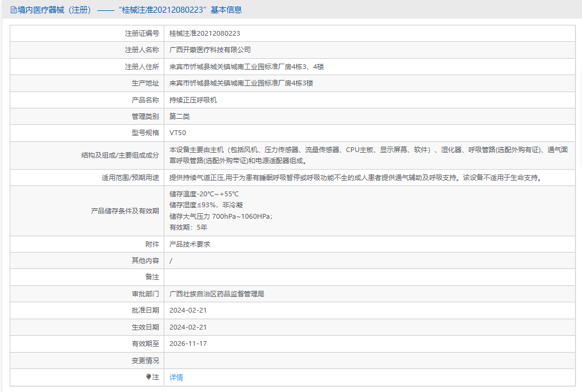This screenshot has width=582, height=392.
Task: Click the 生效日期 value 2024-02-21
Action: 188,327
